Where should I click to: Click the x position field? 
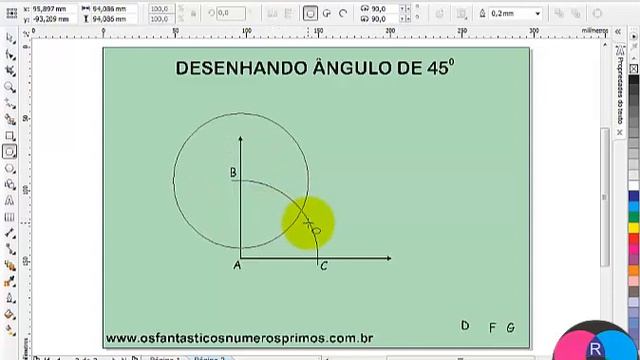coord(54,9)
